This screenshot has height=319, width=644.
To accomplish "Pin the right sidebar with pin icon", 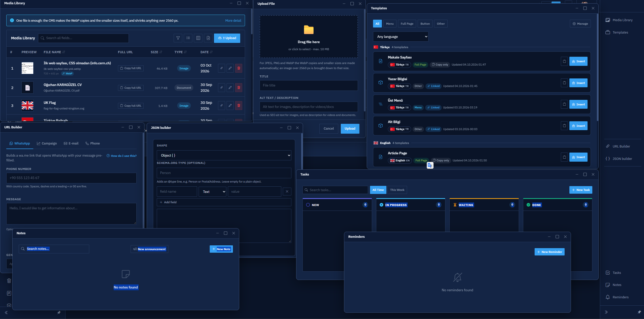I will [x=639, y=312].
